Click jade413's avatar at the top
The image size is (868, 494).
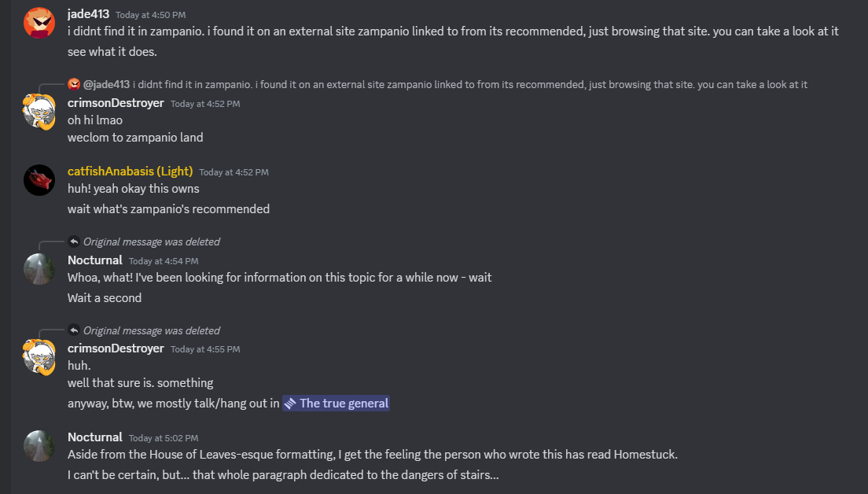[x=39, y=22]
